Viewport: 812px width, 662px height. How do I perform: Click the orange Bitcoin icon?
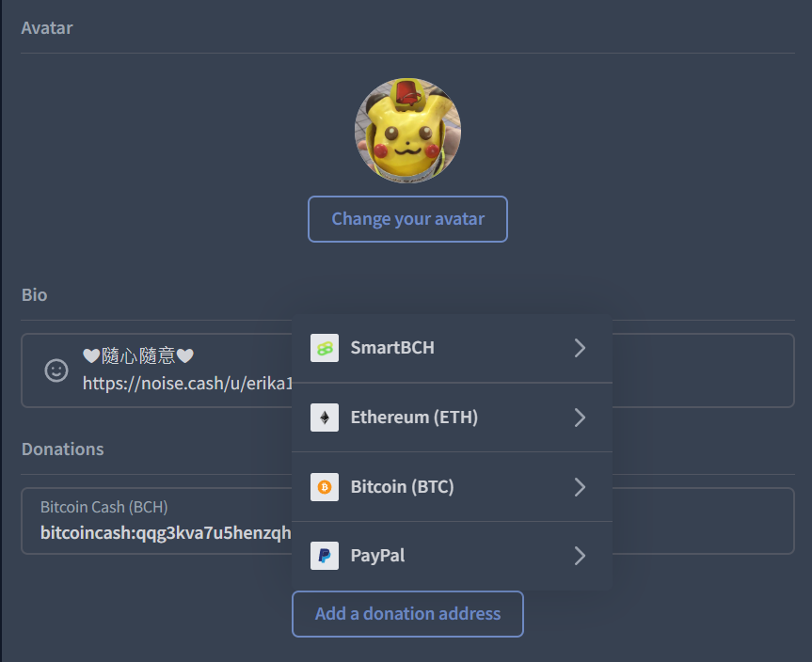(x=325, y=486)
